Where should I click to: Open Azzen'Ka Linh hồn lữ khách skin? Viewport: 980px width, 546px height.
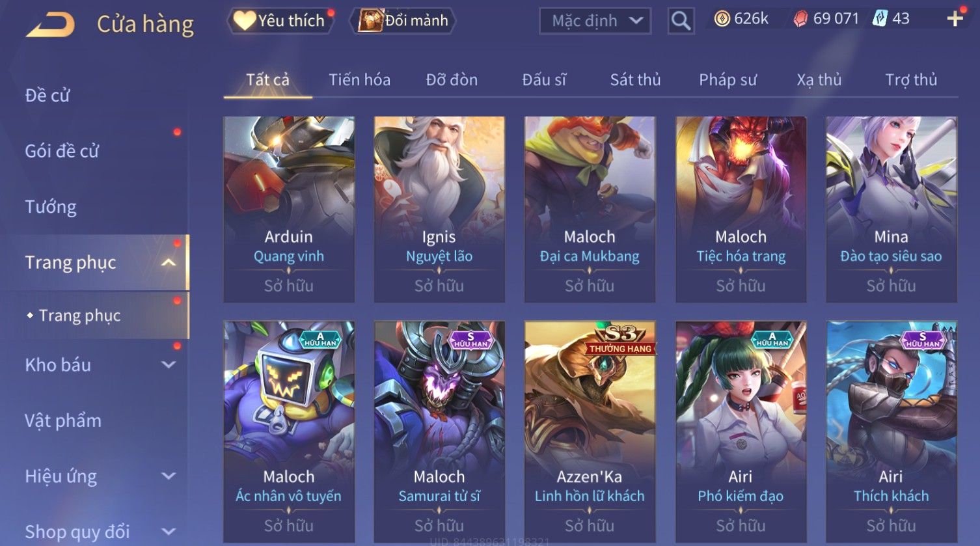point(590,431)
